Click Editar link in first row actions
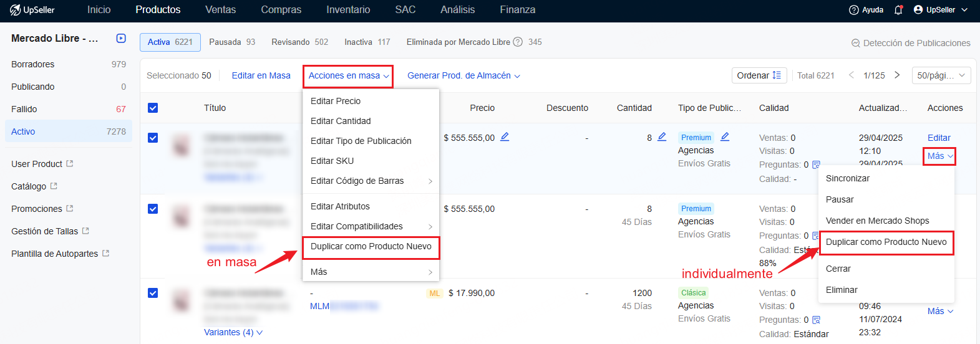 (939, 138)
